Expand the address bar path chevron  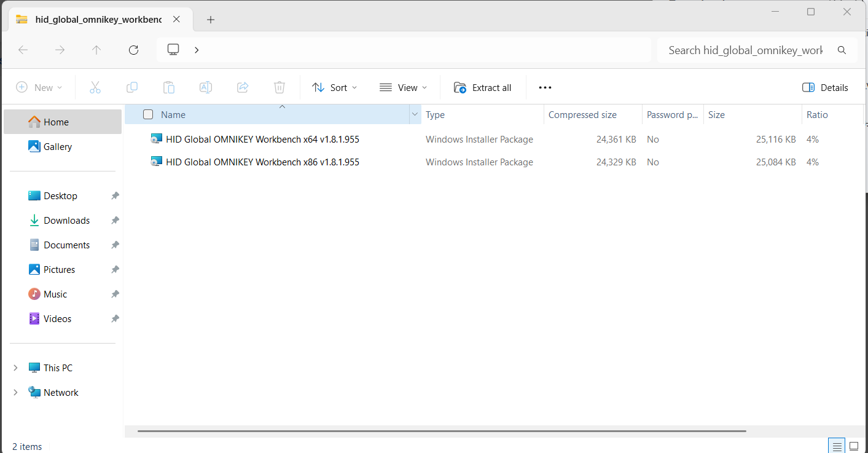coord(197,50)
